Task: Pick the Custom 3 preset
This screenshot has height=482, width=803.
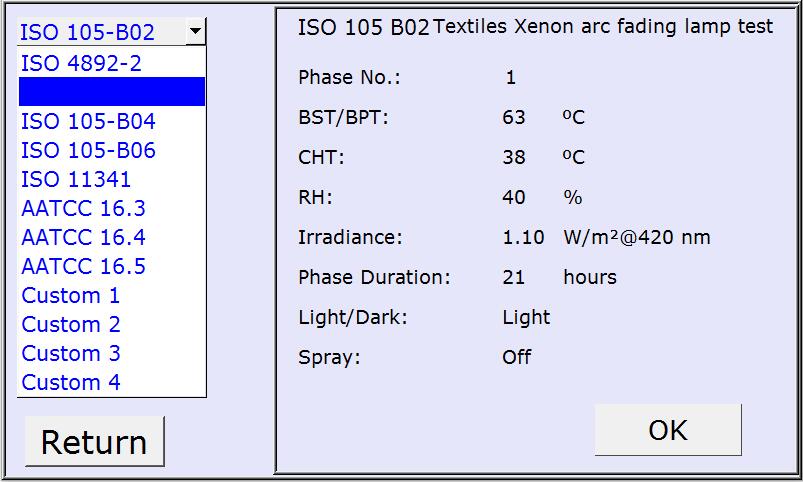Action: click(70, 354)
